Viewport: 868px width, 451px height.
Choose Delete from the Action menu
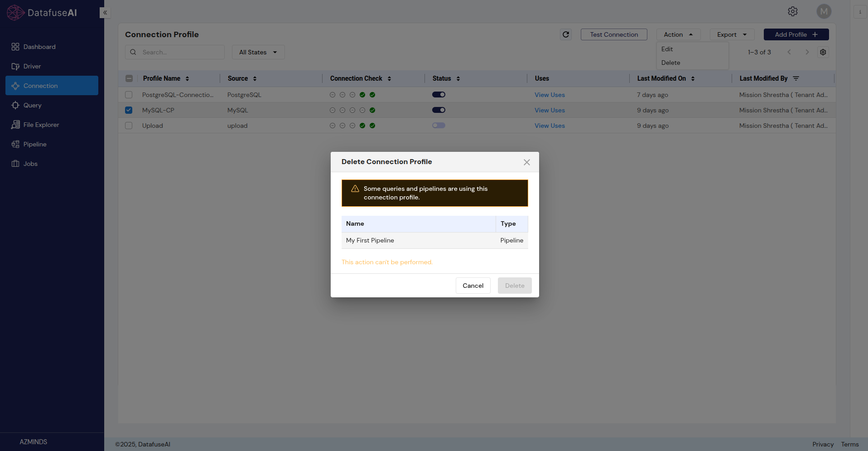point(670,63)
